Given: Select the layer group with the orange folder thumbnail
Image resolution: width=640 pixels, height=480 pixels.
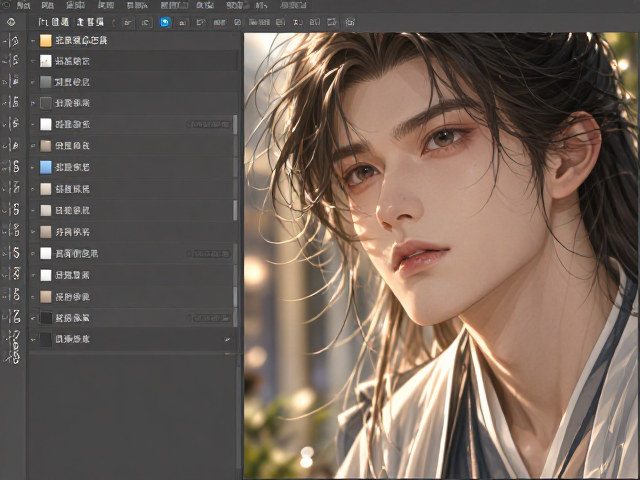Looking at the screenshot, I should tap(134, 40).
